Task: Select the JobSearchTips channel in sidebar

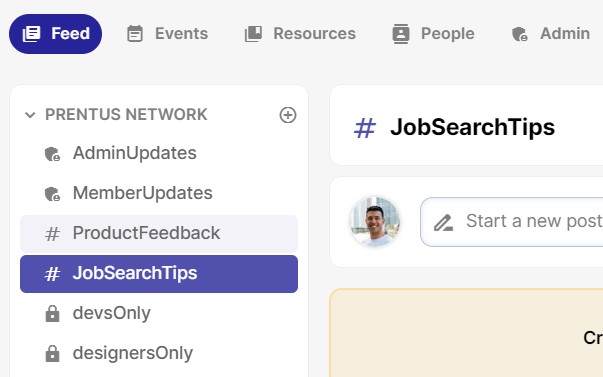Action: (x=159, y=274)
